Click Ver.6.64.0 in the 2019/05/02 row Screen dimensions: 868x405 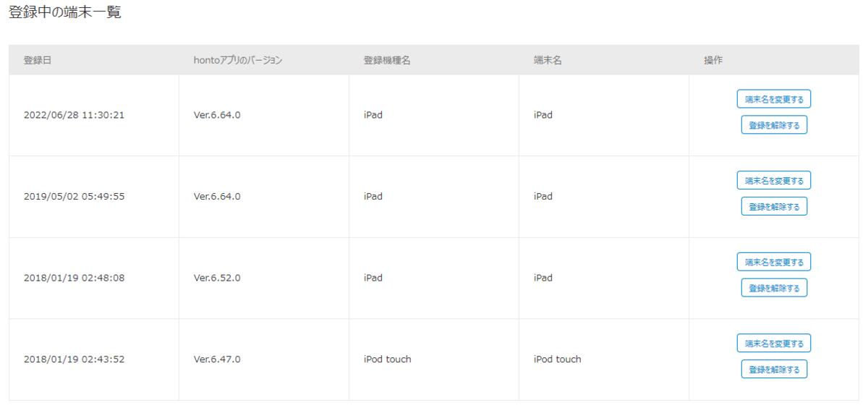click(217, 196)
